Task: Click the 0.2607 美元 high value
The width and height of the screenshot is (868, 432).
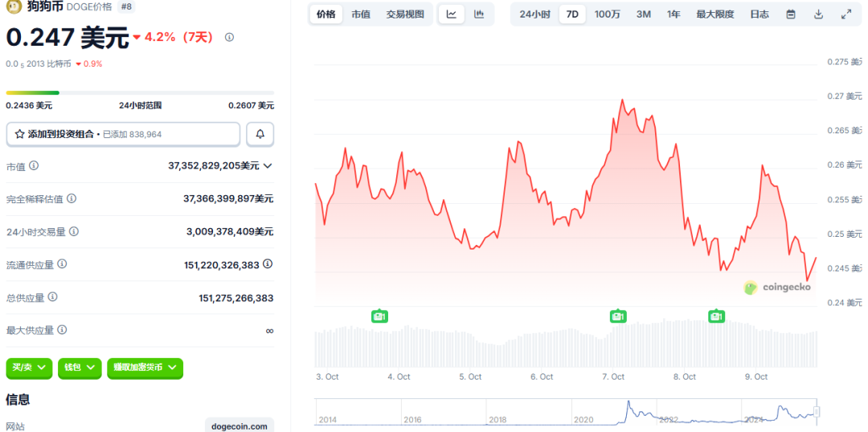Action: coord(251,105)
